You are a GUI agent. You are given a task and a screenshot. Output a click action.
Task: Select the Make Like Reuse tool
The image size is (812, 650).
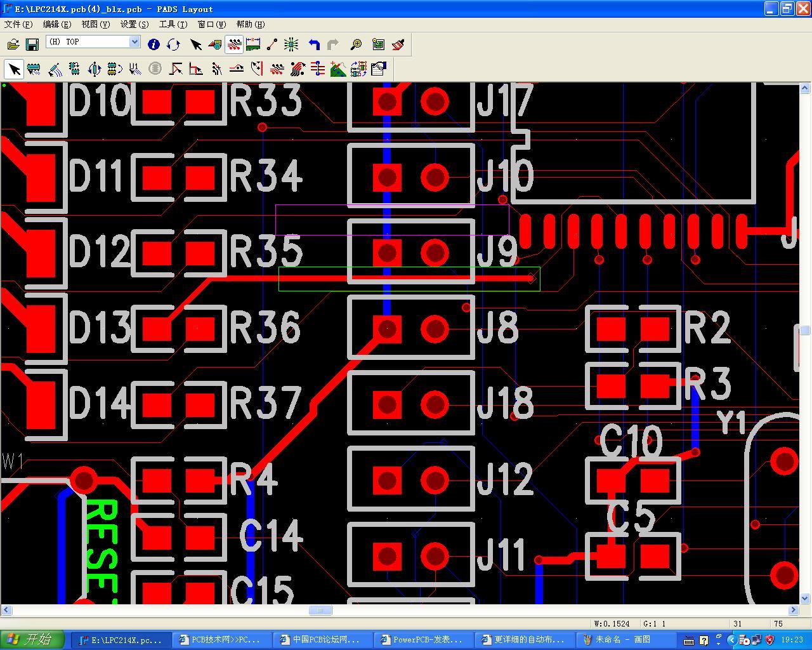coord(358,69)
